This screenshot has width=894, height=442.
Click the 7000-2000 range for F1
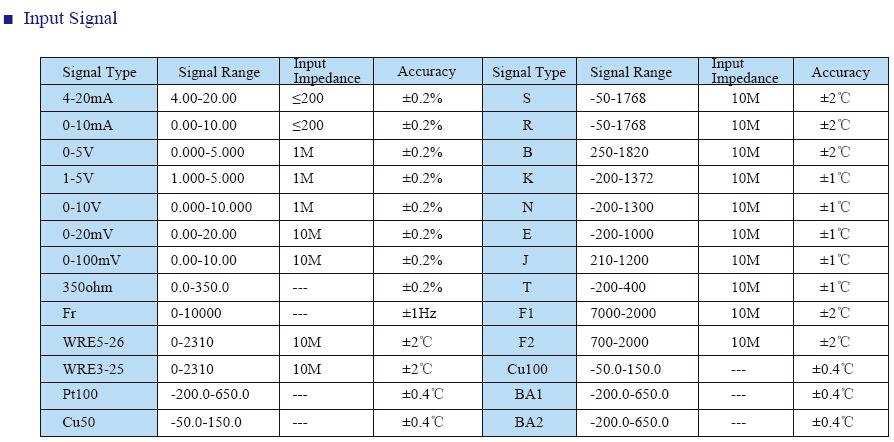[623, 314]
